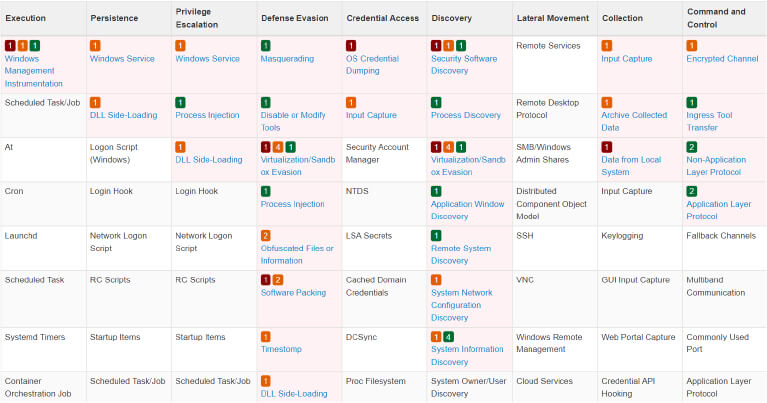Screen dimensions: 767x403
Task: Click the red badge above OS Credential Dumping
Action: (351, 46)
